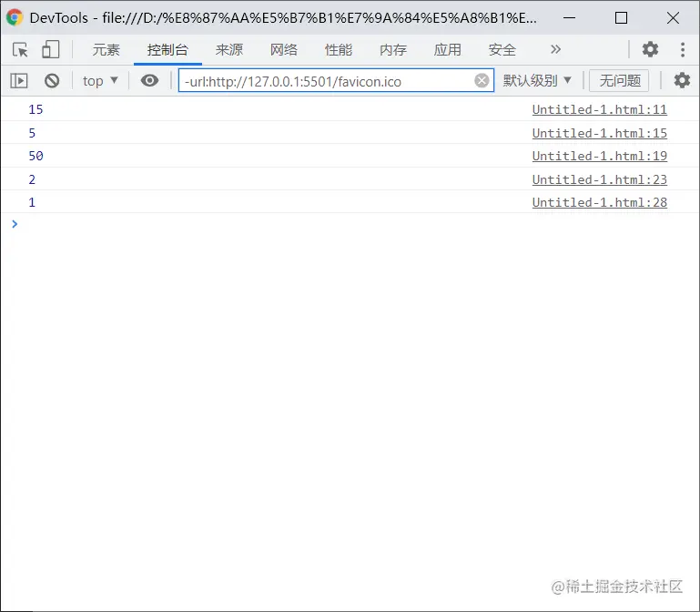This screenshot has width=700, height=612.
Task: Open the 默认级别 log levels dropdown
Action: coord(537,81)
